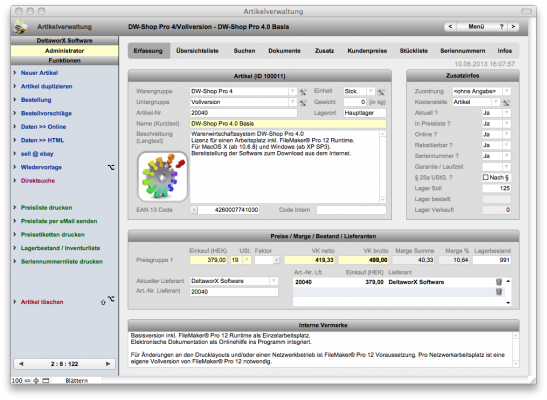The width and height of the screenshot is (547, 400).
Task: Open the Rabattierbar dropdown
Action: 507,145
